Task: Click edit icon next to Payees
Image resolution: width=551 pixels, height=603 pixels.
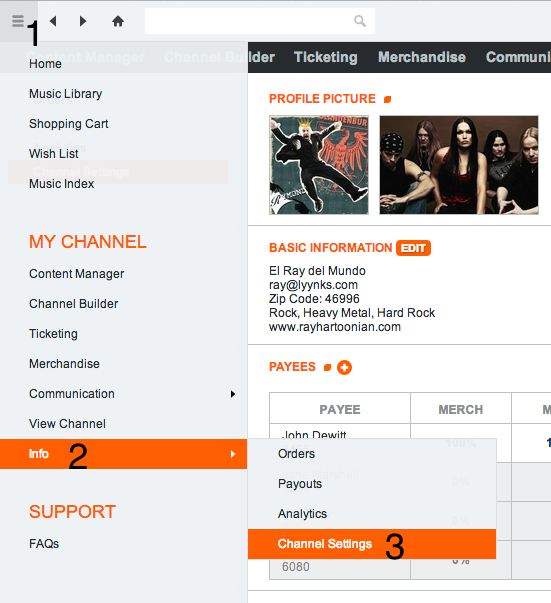Action: click(x=327, y=368)
